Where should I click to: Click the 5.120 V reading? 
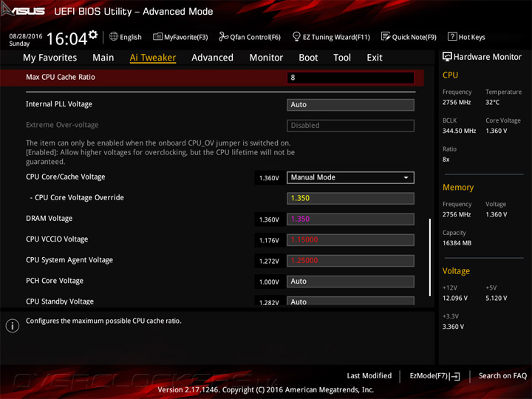(497, 298)
